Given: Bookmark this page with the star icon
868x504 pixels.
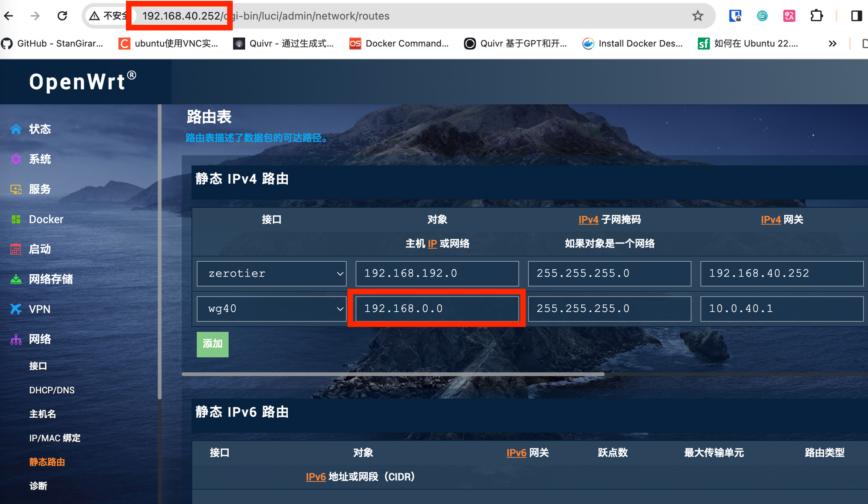Looking at the screenshot, I should tap(697, 16).
